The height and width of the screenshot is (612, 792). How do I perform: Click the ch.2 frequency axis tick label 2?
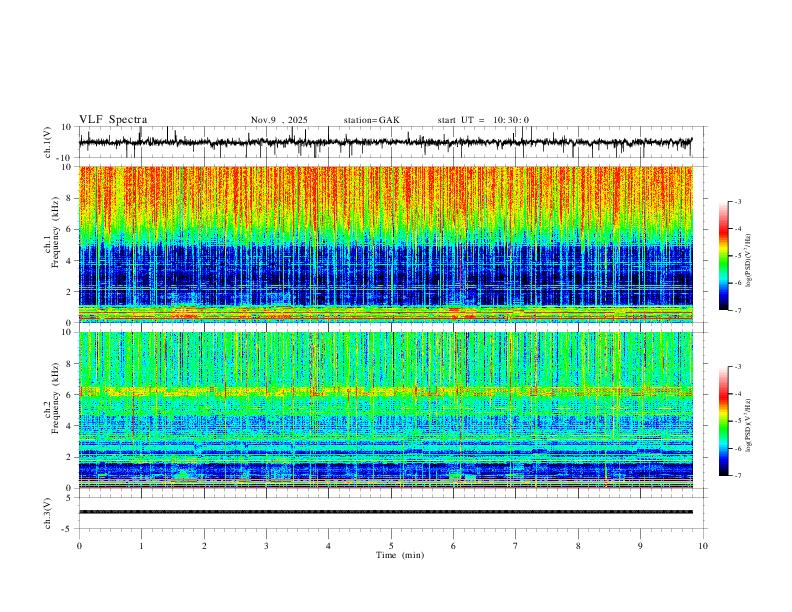pyautogui.click(x=70, y=457)
